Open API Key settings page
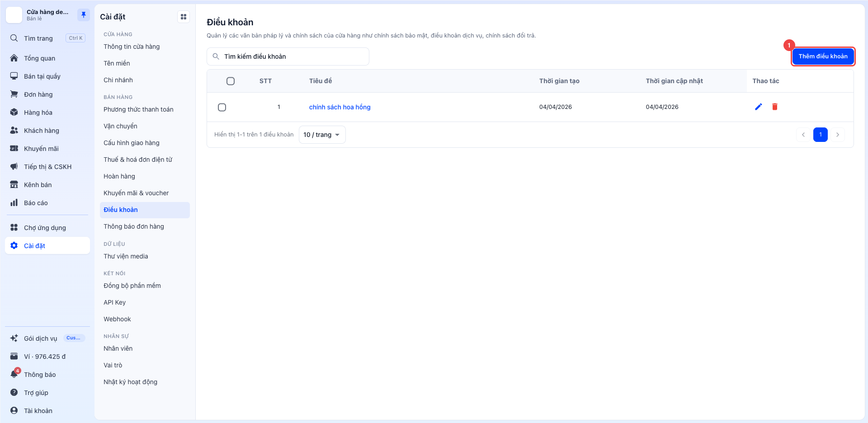The width and height of the screenshot is (868, 423). pos(145,302)
